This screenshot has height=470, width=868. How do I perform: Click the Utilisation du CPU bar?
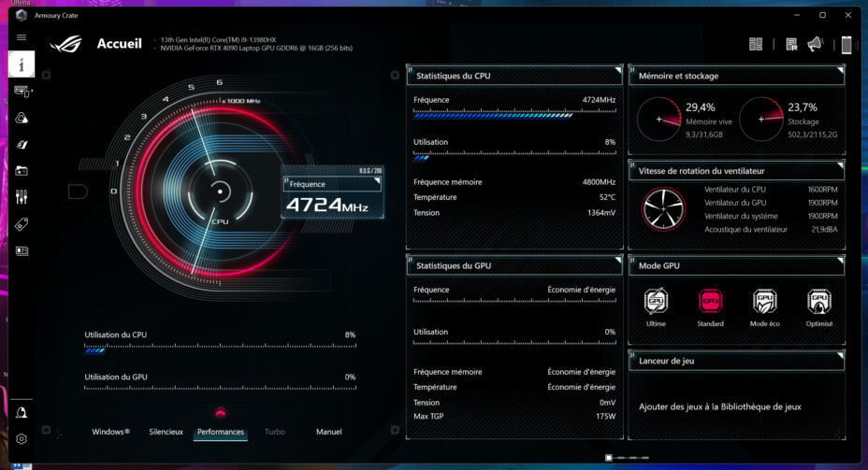[x=221, y=349]
